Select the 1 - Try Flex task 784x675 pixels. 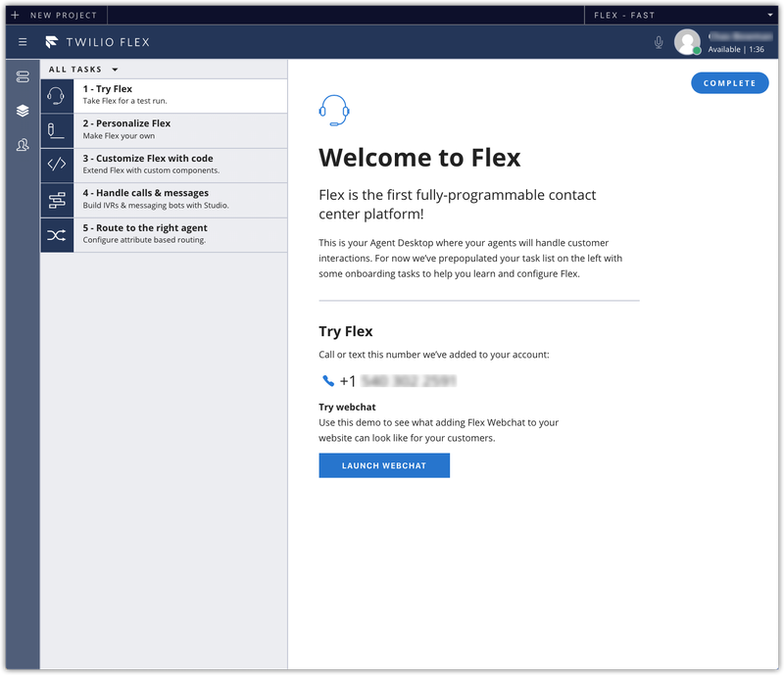tap(164, 95)
